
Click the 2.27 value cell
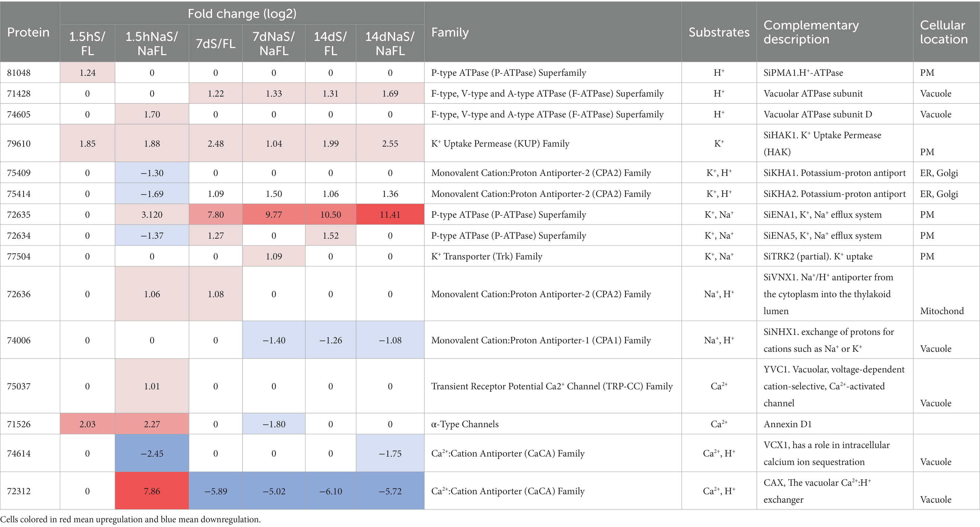[x=152, y=424]
